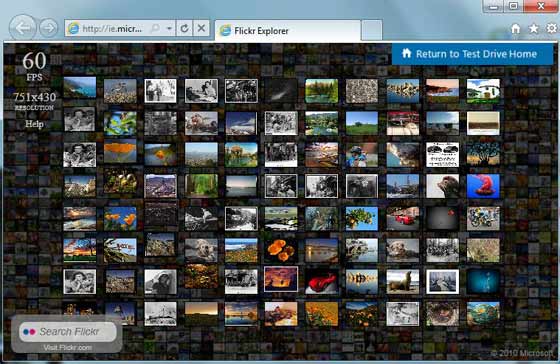
Task: Select the orange poppies on black thumbnail
Action: pyautogui.click(x=281, y=250)
